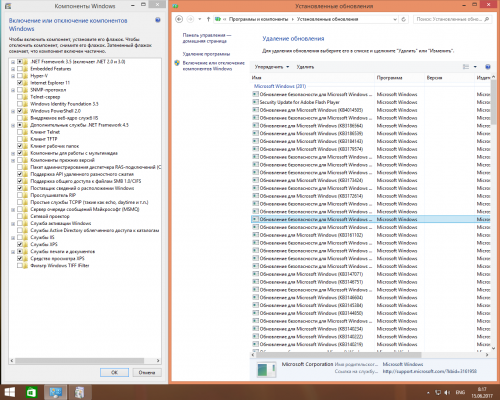Screen dimensions: 500x400
Task: Enable Фильтр Windows TIFF IFilter checkbox
Action: 20,266
